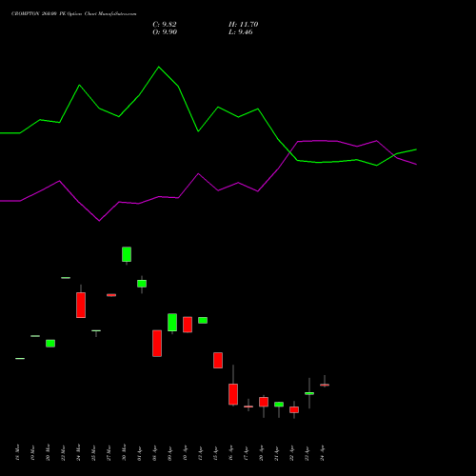Click the "09 Apr" date axis label
This screenshot has width=476, height=476.
pyautogui.click(x=169, y=452)
